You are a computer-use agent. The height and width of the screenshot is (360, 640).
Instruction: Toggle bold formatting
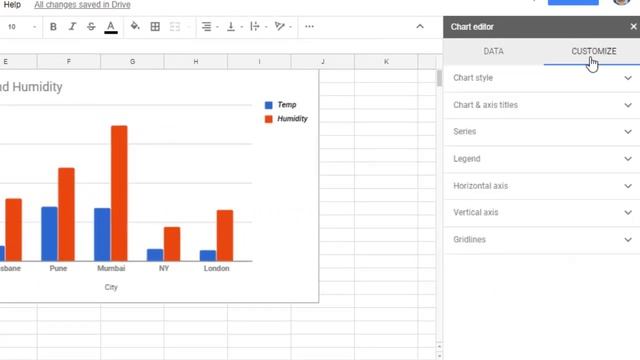53,27
